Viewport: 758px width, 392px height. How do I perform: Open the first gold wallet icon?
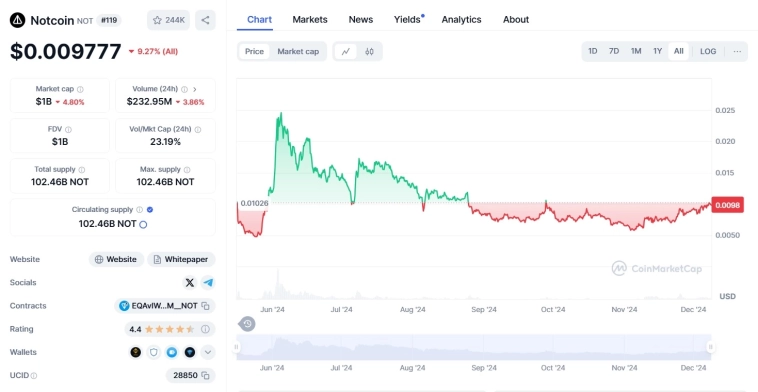[136, 352]
